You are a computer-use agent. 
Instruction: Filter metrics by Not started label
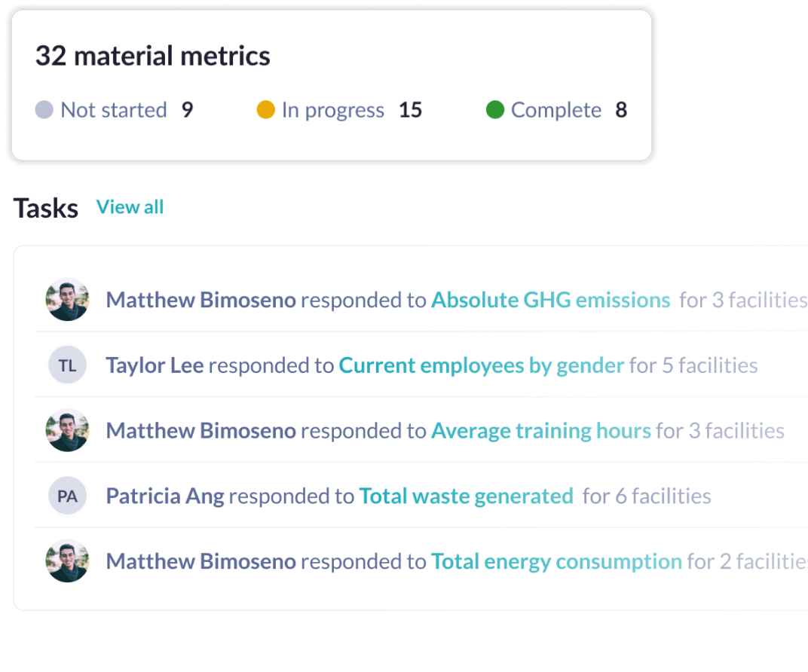[x=114, y=110]
